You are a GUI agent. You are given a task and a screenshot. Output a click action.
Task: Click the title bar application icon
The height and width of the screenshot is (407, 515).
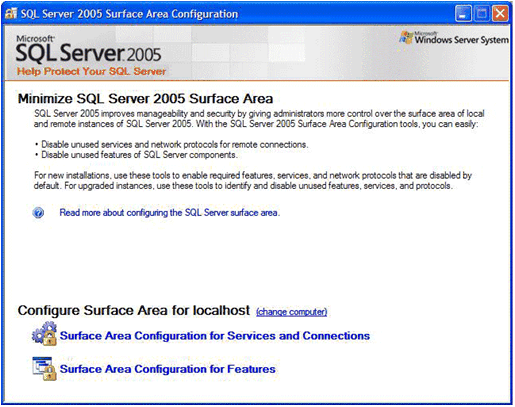click(x=11, y=14)
